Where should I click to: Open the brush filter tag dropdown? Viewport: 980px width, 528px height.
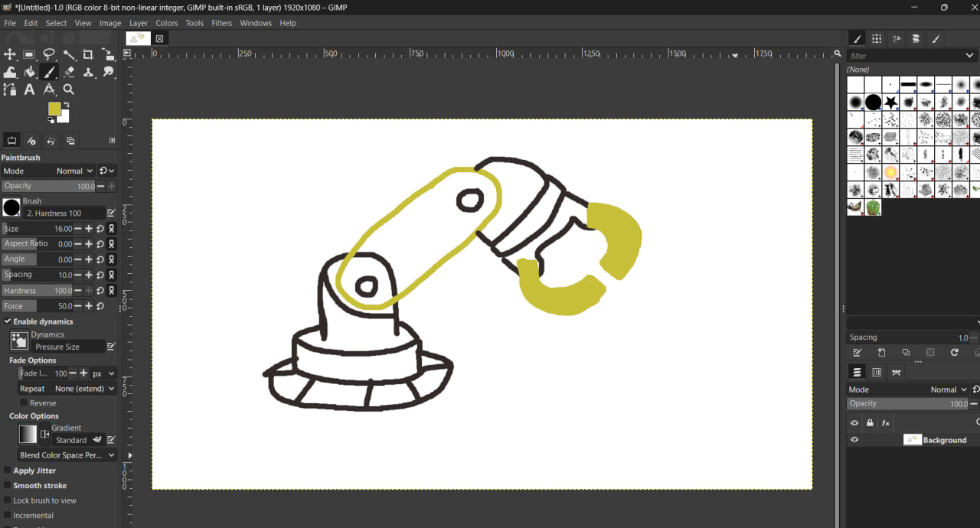[971, 56]
